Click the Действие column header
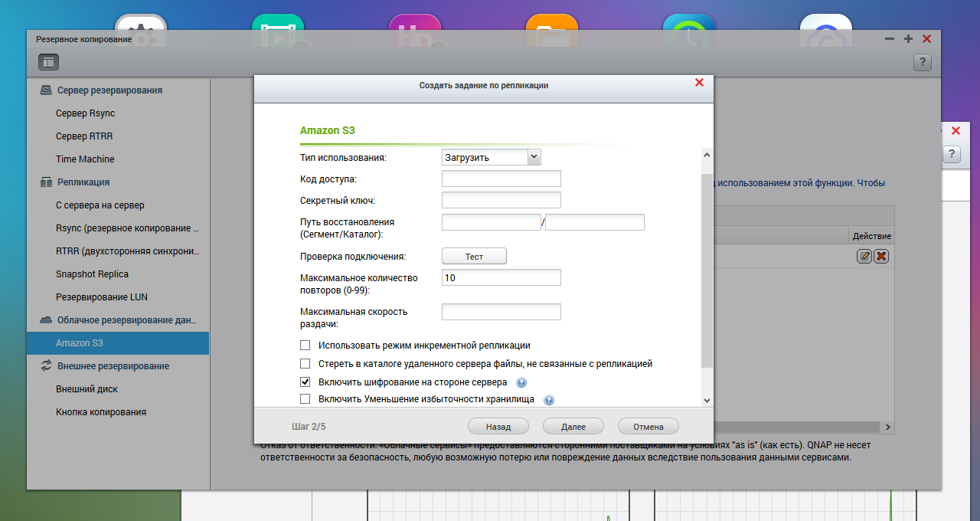 coord(871,236)
